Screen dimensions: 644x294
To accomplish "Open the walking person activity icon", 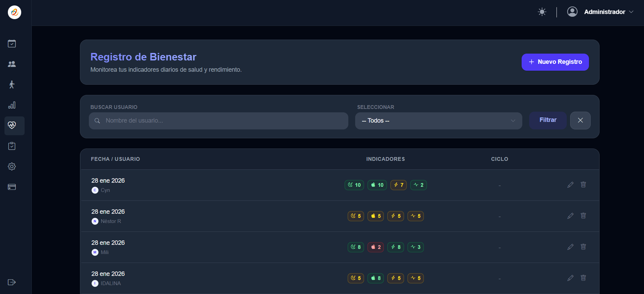I will [12, 85].
